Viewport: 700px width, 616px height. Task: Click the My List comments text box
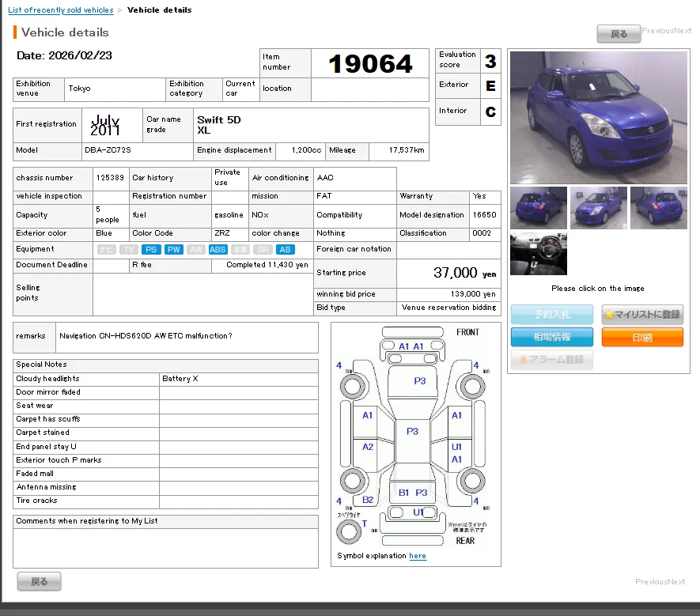pos(165,548)
